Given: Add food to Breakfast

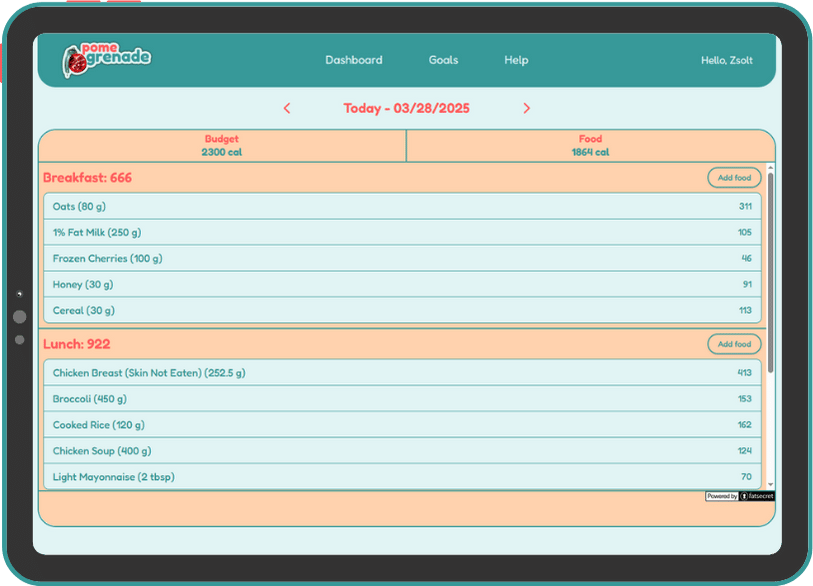Looking at the screenshot, I should click(x=734, y=178).
